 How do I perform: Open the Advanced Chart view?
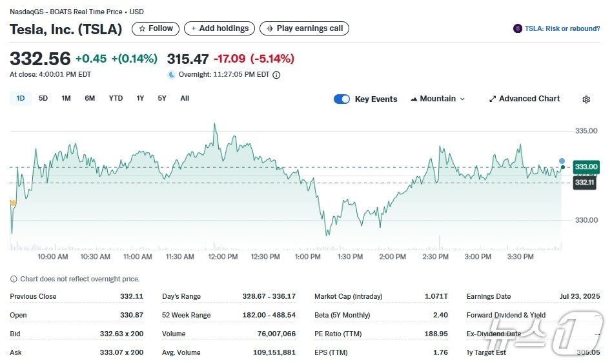point(524,99)
